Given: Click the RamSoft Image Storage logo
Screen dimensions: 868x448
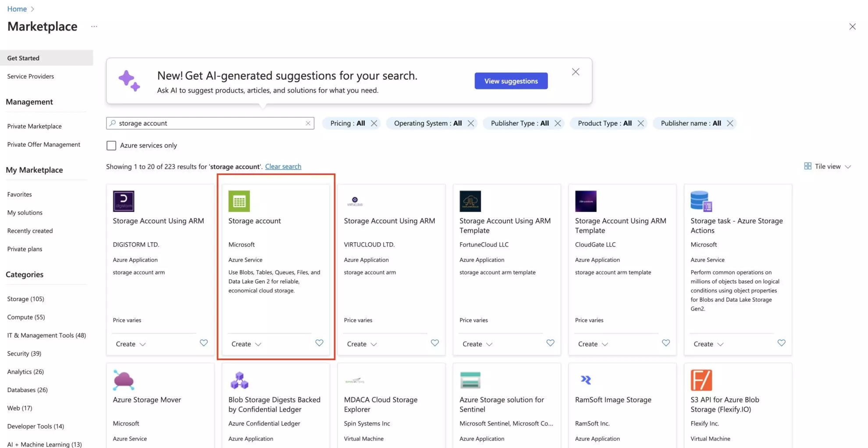Looking at the screenshot, I should point(586,380).
